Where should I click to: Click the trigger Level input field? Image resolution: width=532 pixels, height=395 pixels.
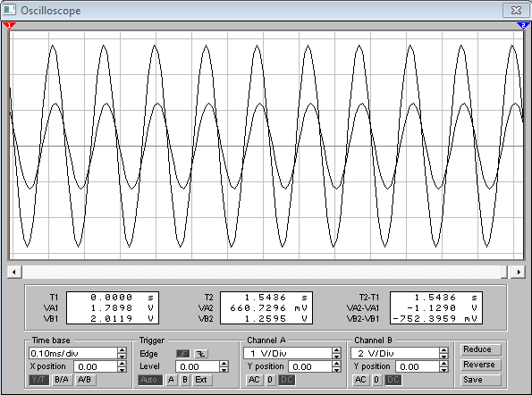point(198,366)
